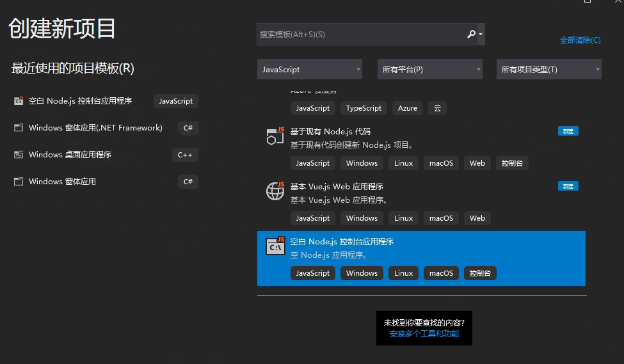Click C# tag beside Windows 窗体应用(.NET Framework)
Image resolution: width=624 pixels, height=364 pixels.
(x=188, y=128)
